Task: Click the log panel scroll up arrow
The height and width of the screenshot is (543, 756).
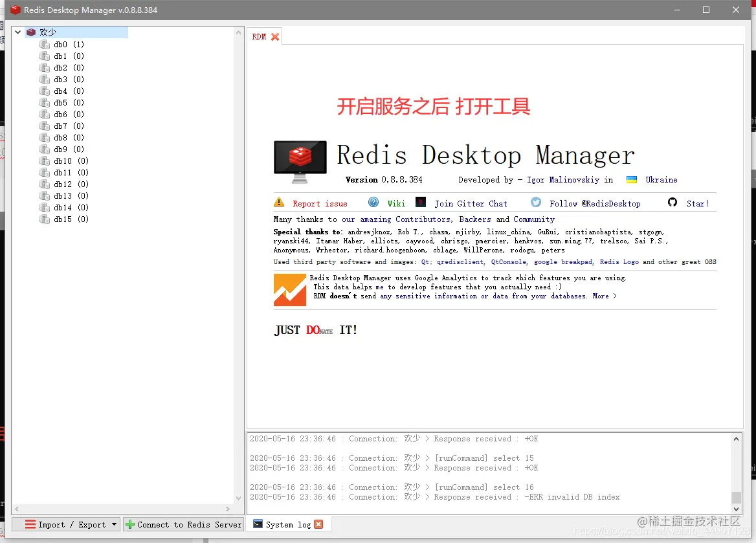Action: (x=736, y=439)
